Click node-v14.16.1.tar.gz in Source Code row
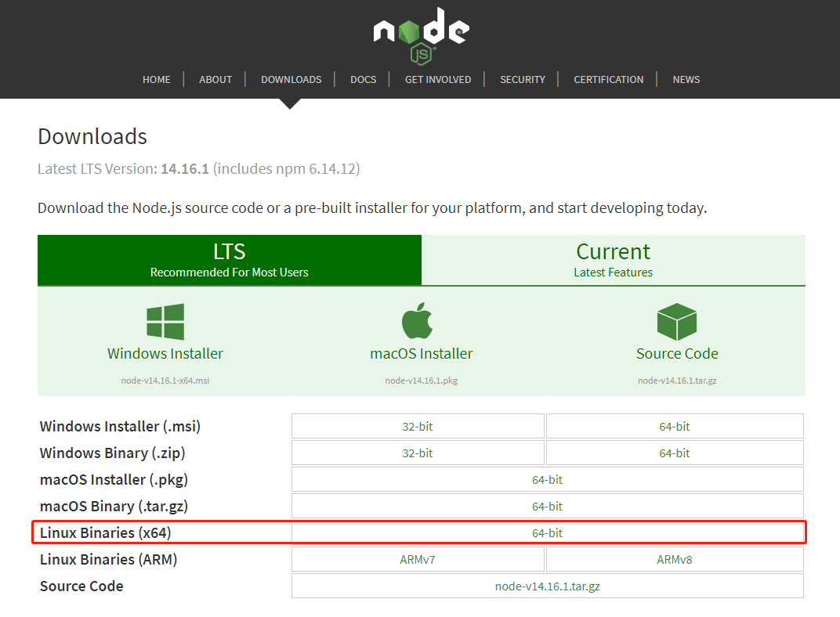This screenshot has width=840, height=617. (548, 586)
